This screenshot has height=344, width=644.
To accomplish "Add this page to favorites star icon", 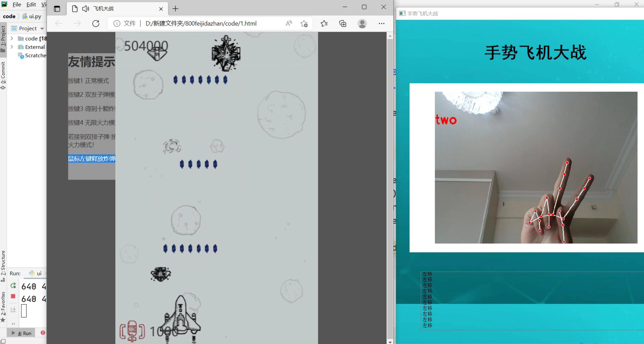I will pos(304,24).
